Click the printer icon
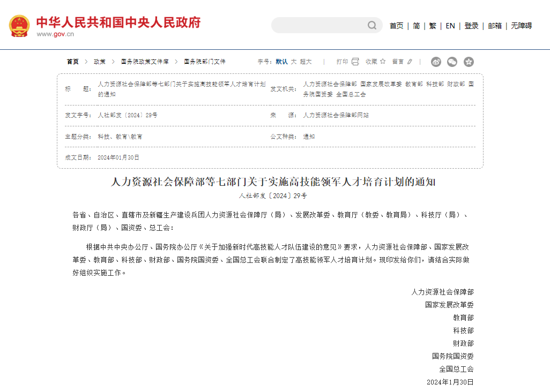This screenshot has height=392, width=550. coord(355,62)
